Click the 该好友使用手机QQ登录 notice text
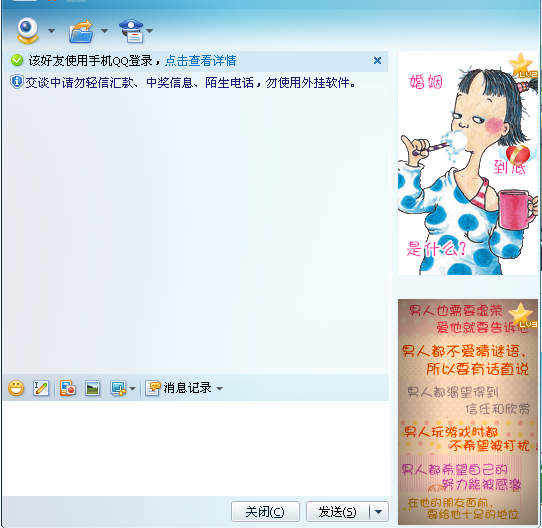The height and width of the screenshot is (528, 542). point(91,61)
